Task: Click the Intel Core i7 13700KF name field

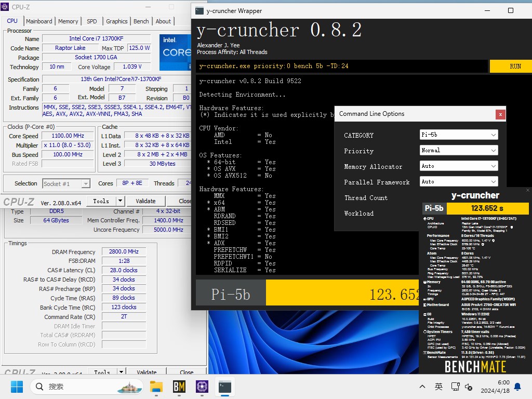Action: (x=96, y=38)
